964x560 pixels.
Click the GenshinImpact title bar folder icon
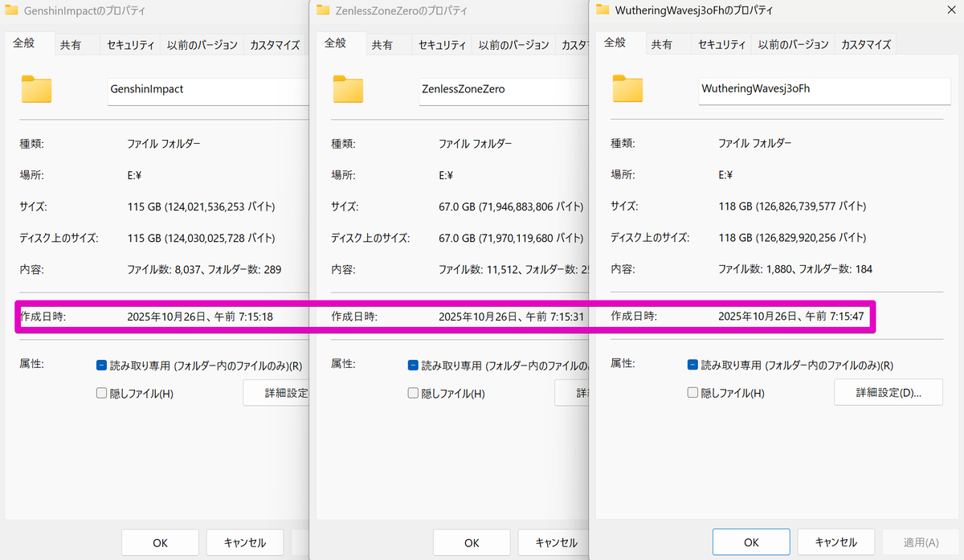click(11, 10)
